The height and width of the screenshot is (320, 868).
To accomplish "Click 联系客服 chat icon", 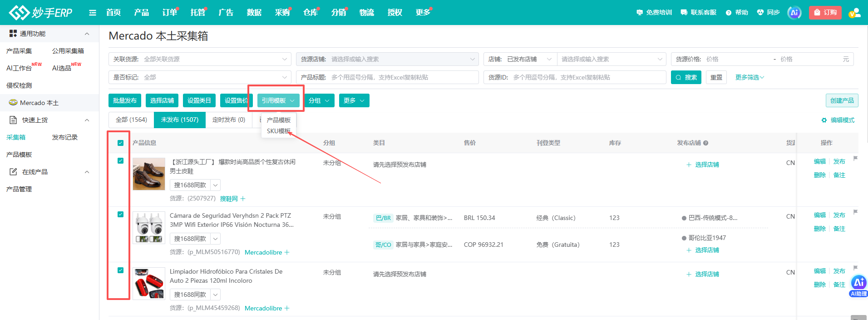I will tap(684, 13).
